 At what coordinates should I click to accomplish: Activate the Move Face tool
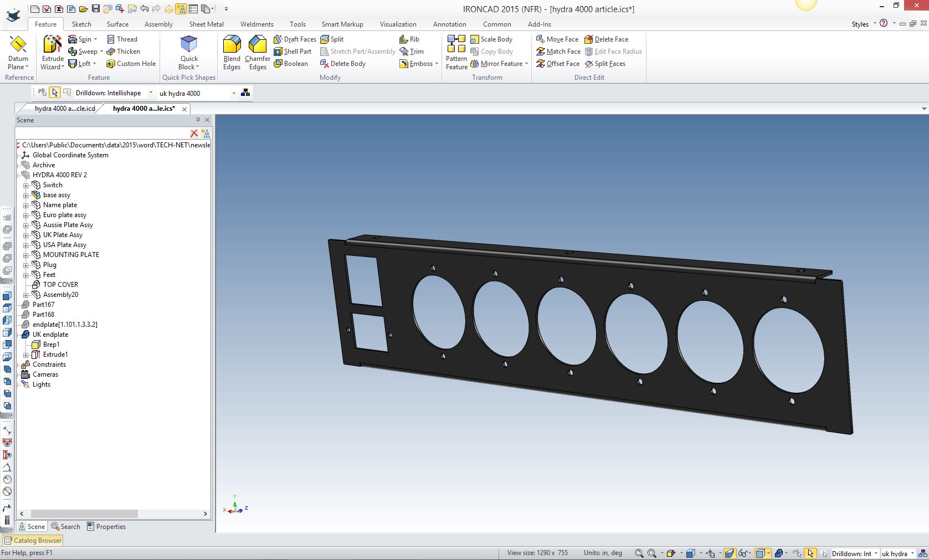(x=558, y=39)
